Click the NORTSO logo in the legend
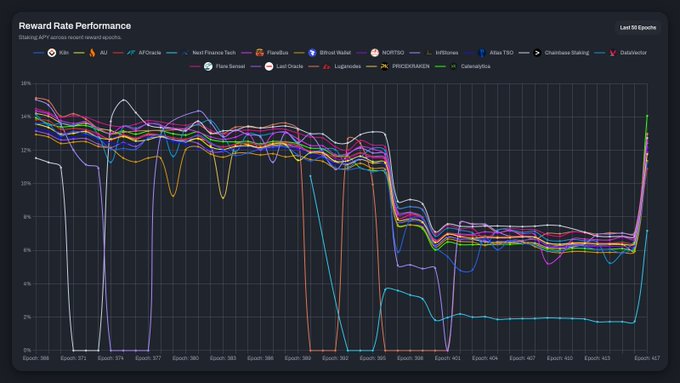The height and width of the screenshot is (383, 680). (x=375, y=53)
